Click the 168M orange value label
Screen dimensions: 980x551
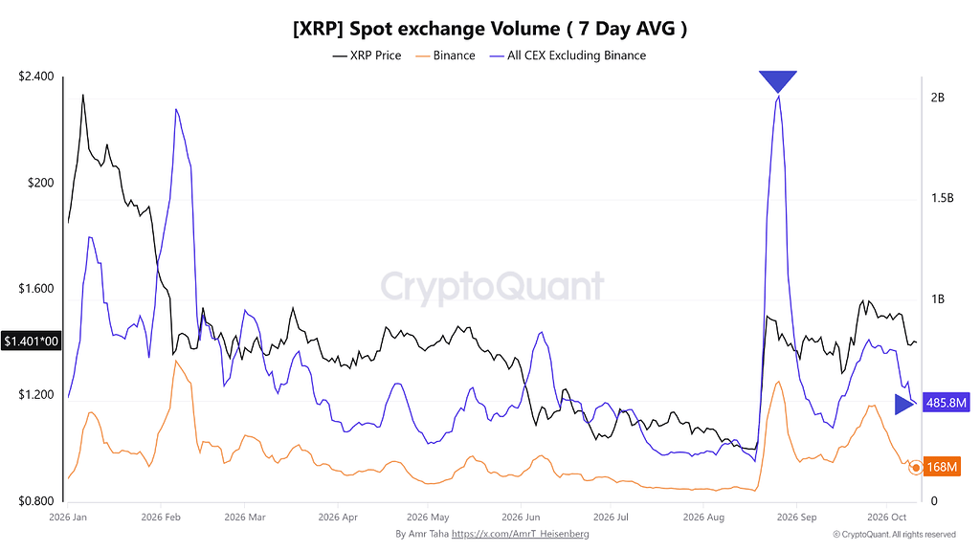(942, 467)
